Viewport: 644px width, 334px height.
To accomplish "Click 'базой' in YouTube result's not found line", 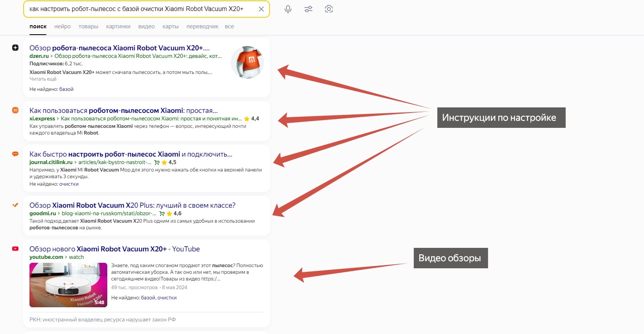I will click(148, 298).
